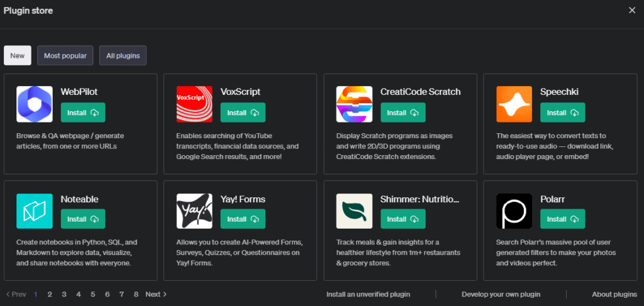Click the Noteable teal logo
The image size is (644, 306).
[x=35, y=211]
